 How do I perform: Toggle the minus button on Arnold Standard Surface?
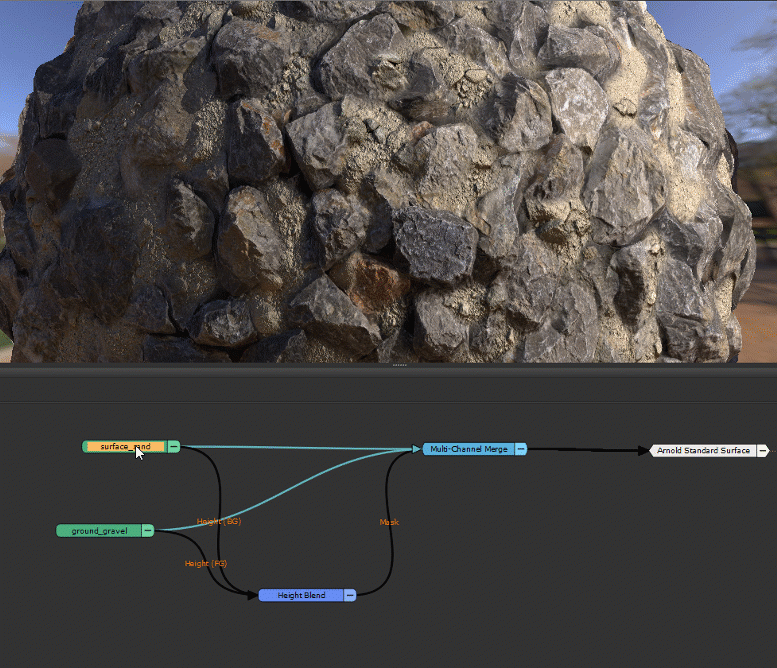(x=762, y=451)
